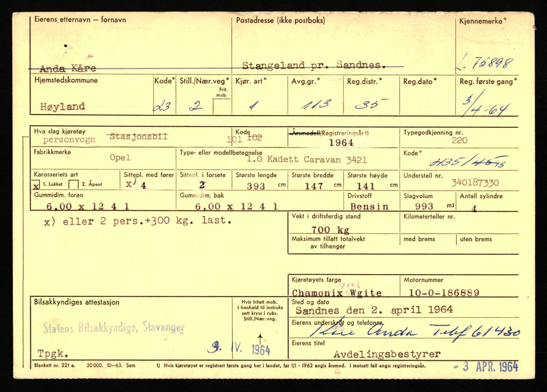The width and height of the screenshot is (547, 392).
Task: Click the front seats value '2'
Action: click(202, 185)
